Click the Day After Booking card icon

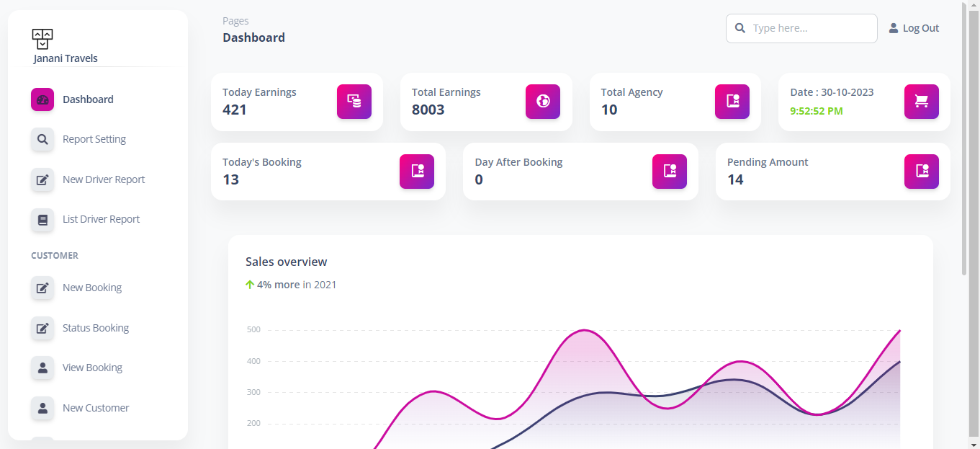point(670,172)
